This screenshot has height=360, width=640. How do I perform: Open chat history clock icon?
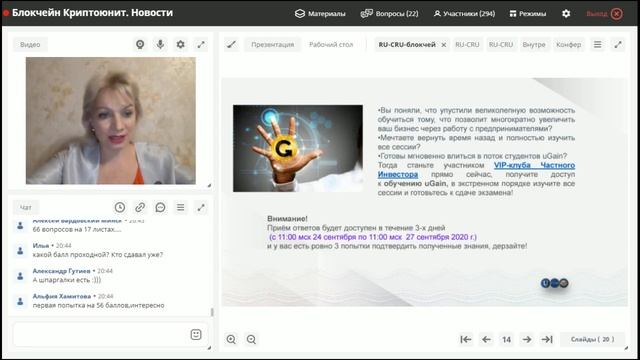tap(120, 207)
